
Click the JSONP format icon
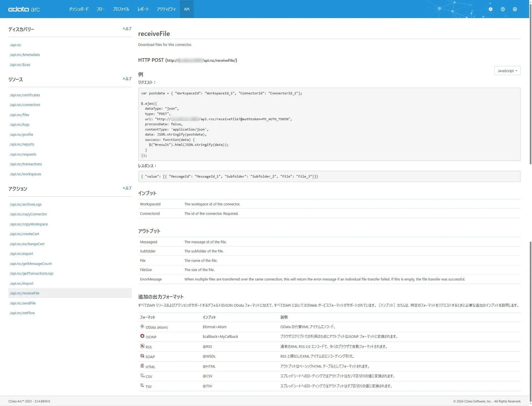[142, 336]
